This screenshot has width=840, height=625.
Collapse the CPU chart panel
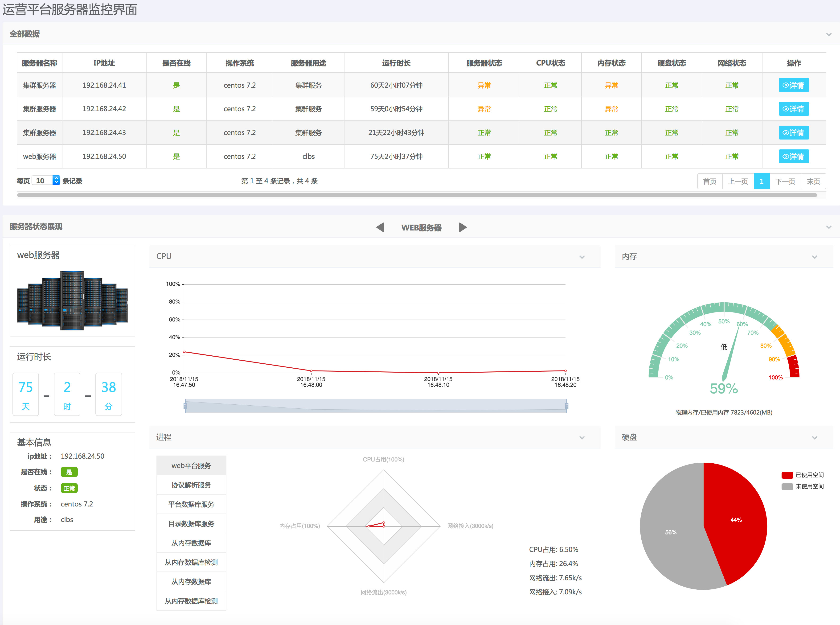tap(582, 257)
